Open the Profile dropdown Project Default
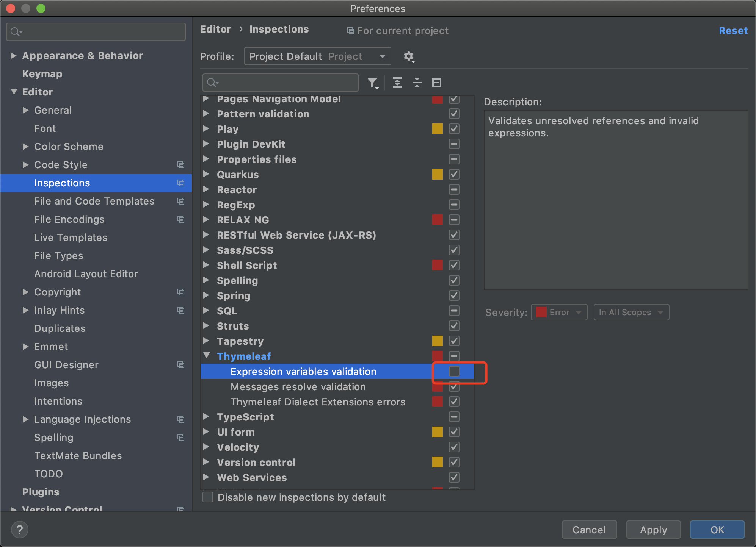The width and height of the screenshot is (756, 547). click(317, 56)
